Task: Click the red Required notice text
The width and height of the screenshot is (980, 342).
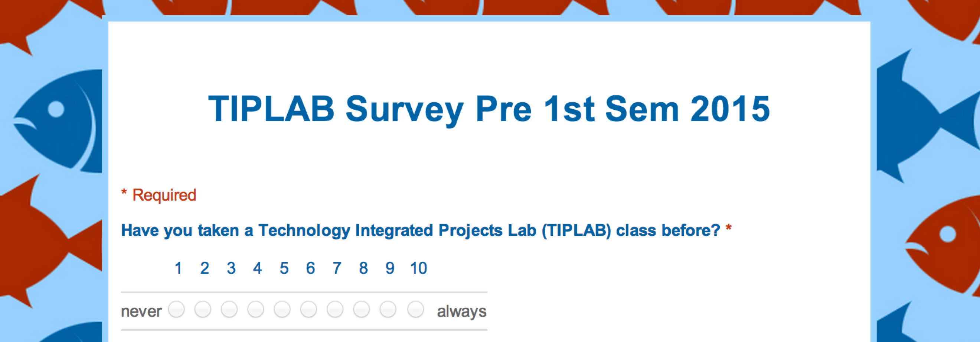Action: pos(159,195)
